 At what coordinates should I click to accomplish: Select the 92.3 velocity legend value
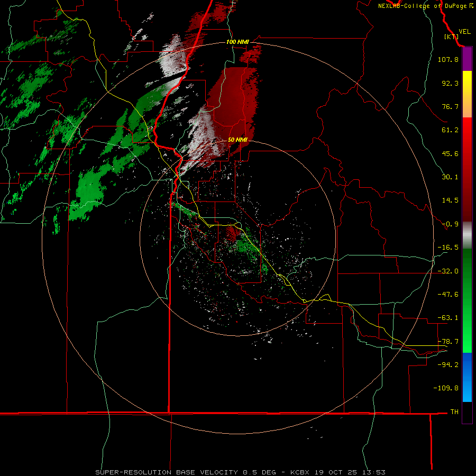point(450,83)
